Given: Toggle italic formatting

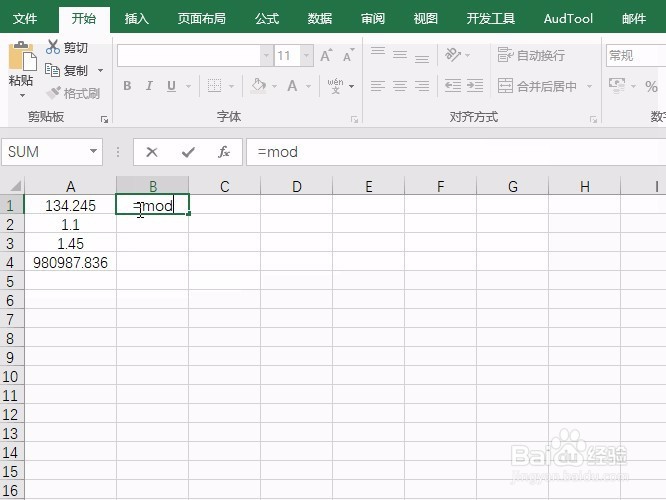Looking at the screenshot, I should pyautogui.click(x=149, y=86).
